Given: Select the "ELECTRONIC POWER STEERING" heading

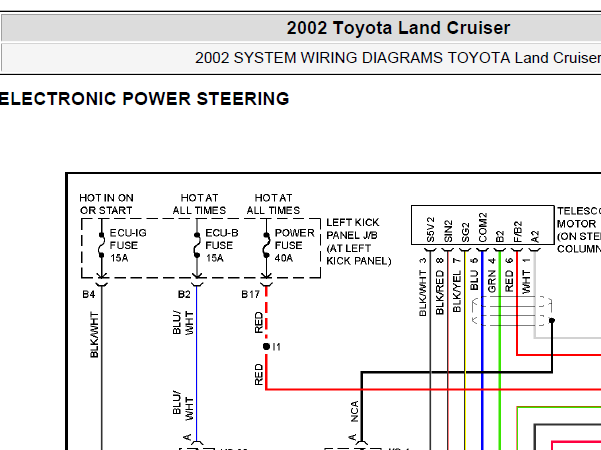Looking at the screenshot, I should coord(145,99).
